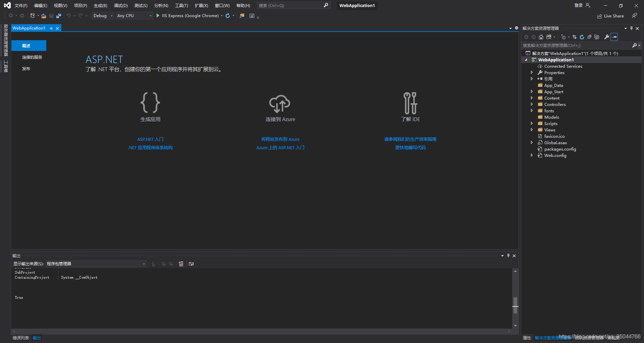Click the feedback icon beside Live Share

click(x=634, y=16)
